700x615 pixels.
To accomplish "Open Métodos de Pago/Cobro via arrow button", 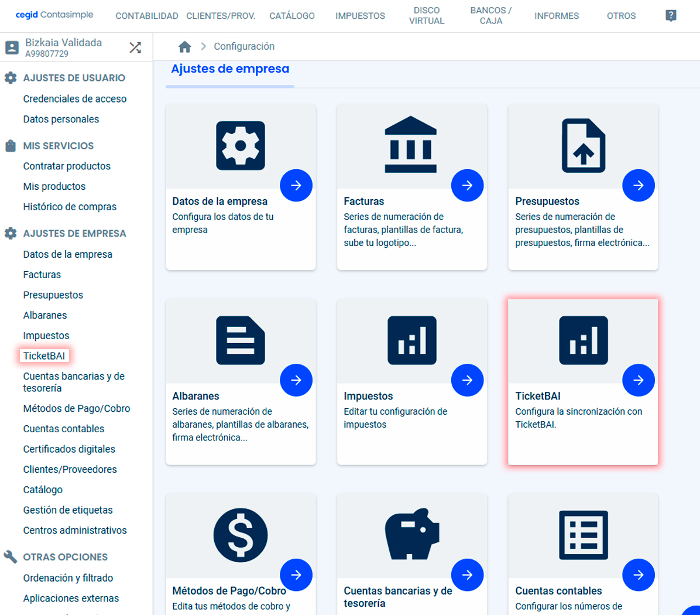I will 296,575.
